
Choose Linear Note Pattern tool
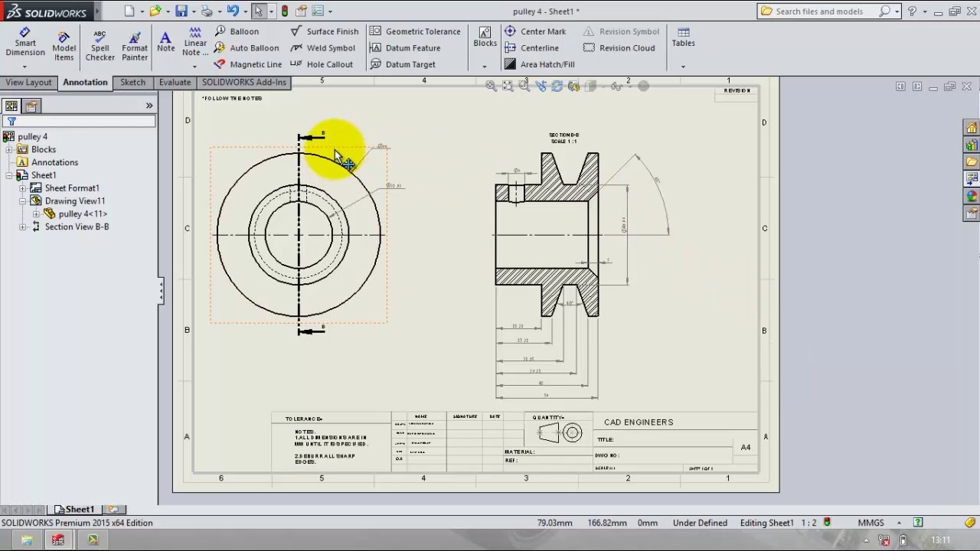coord(195,41)
